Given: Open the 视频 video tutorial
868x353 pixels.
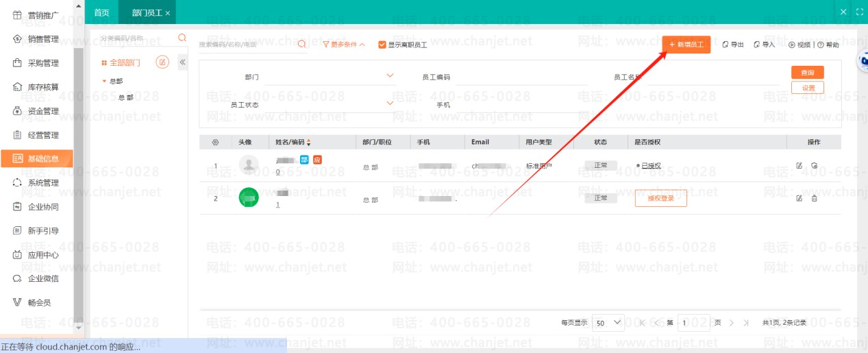Looking at the screenshot, I should click(799, 45).
